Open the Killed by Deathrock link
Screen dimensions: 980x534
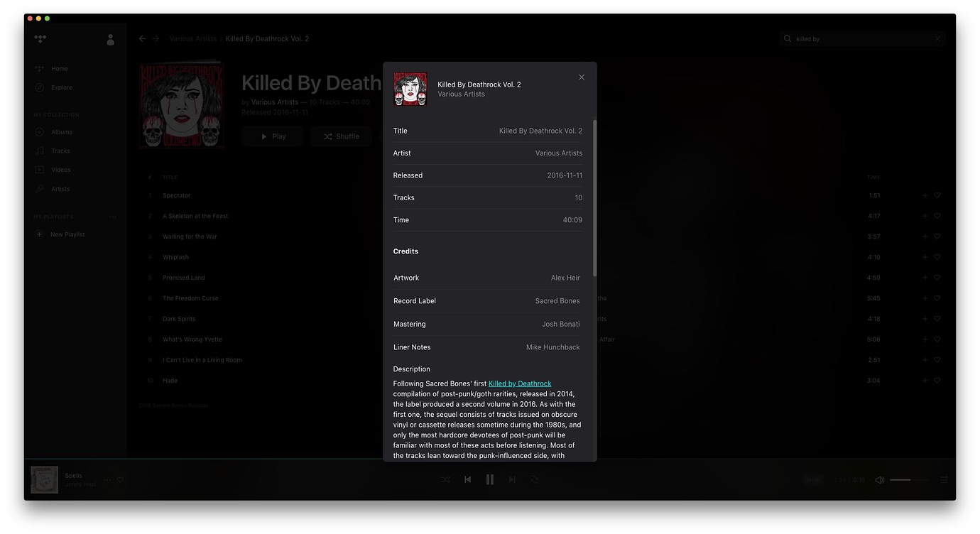click(520, 383)
